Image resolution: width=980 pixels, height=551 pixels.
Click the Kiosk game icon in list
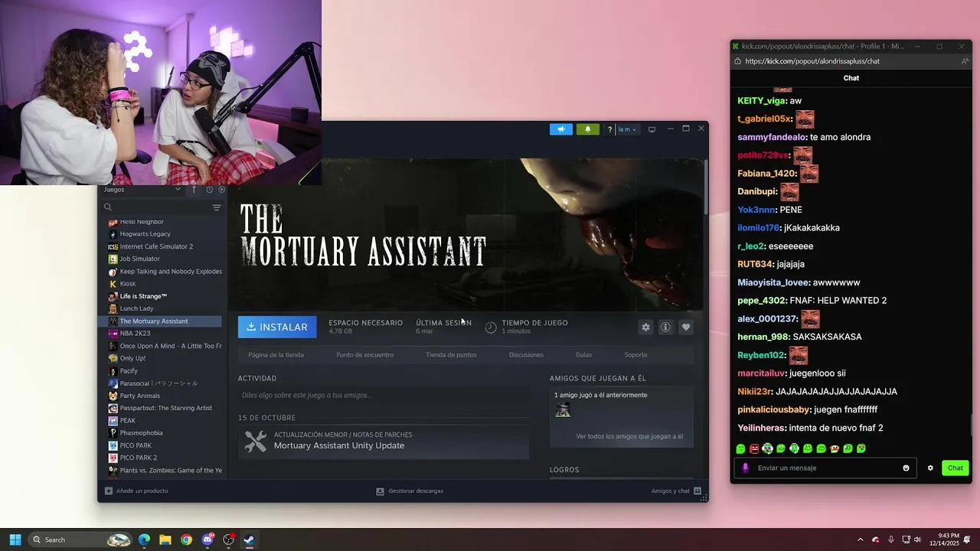[113, 284]
